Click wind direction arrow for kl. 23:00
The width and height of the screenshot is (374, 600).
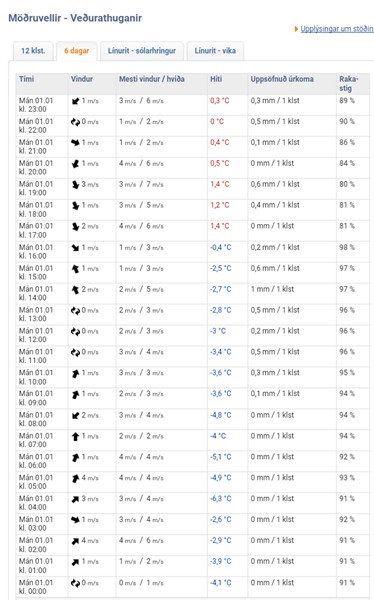pos(75,101)
